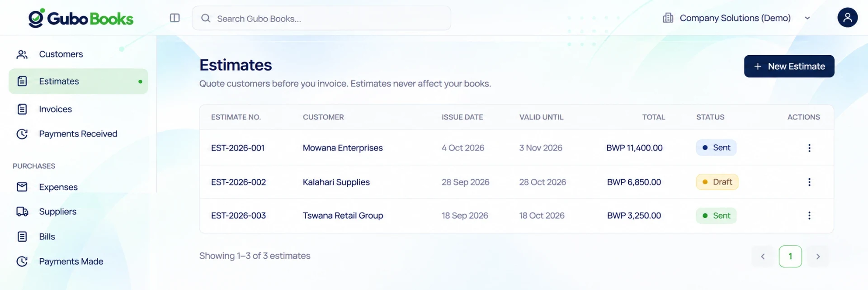Click valid until 28 Oct 2026
This screenshot has height=290, width=868.
542,182
